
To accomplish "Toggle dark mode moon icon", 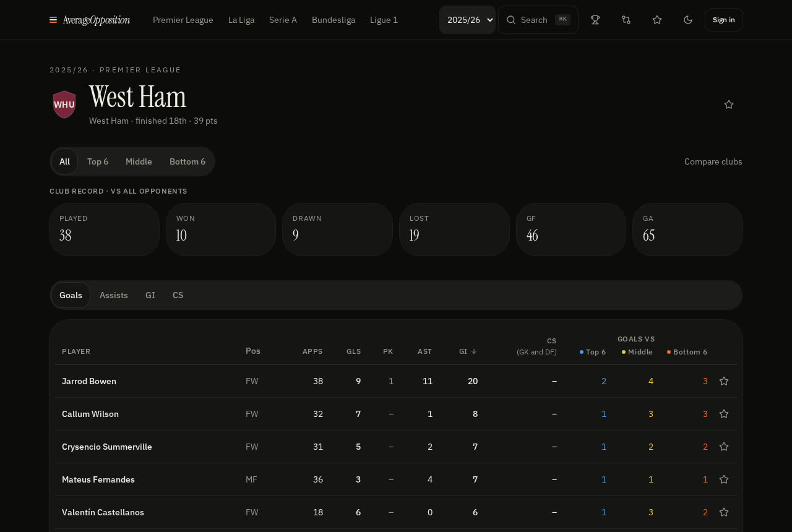I will [x=688, y=20].
